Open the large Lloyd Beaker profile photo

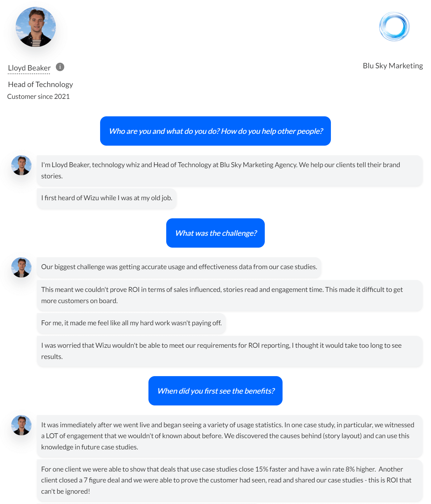tap(36, 27)
